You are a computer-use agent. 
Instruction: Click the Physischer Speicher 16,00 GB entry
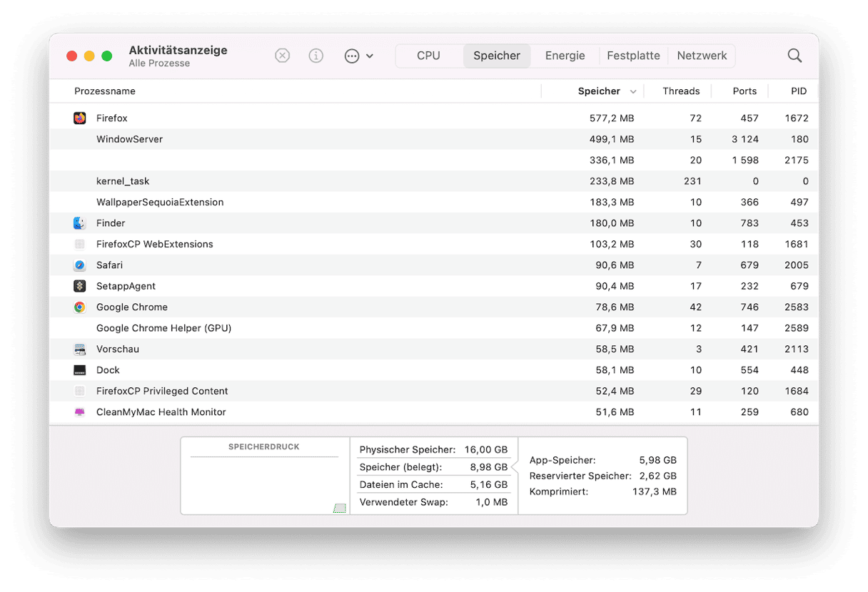[x=433, y=450]
